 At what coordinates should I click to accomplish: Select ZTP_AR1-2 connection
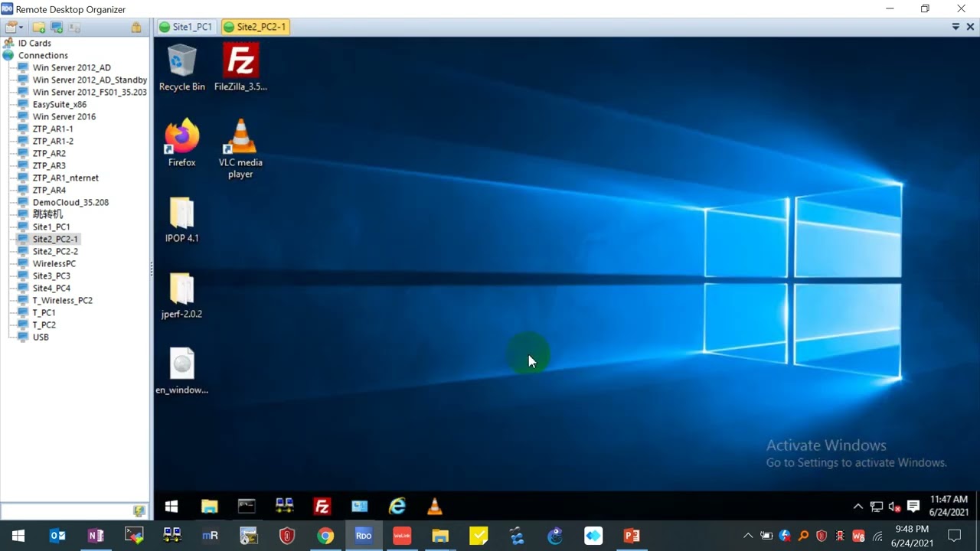(53, 142)
